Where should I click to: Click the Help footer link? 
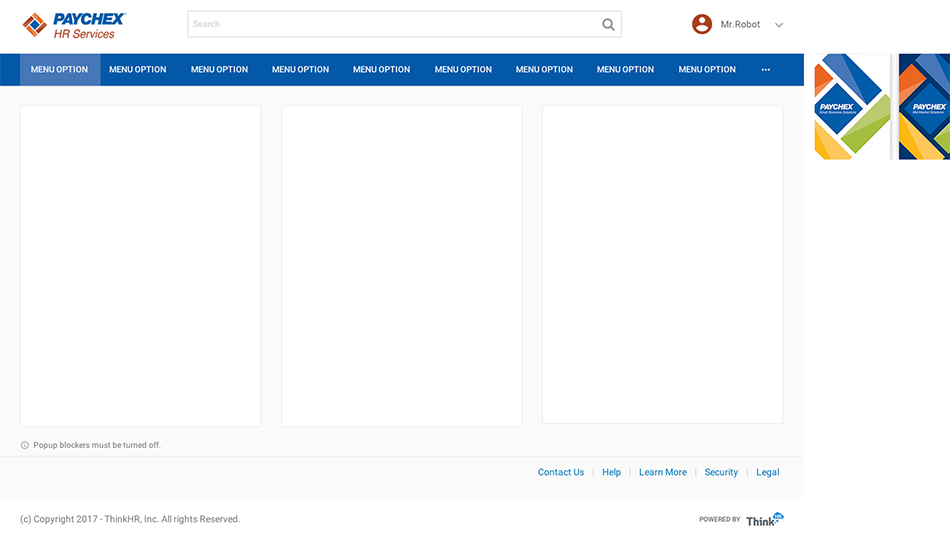[x=611, y=472]
